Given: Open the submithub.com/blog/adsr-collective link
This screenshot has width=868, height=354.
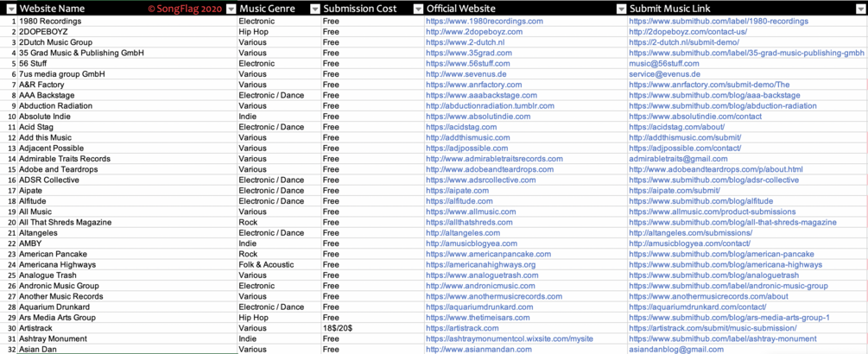Looking at the screenshot, I should tap(714, 180).
